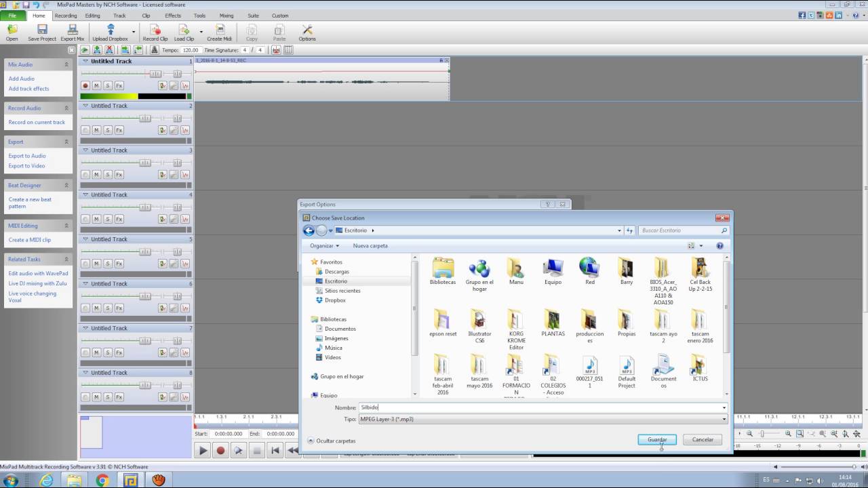Viewport: 868px width, 488px height.
Task: Select the KORG KROME Editor folder
Action: [x=516, y=330]
